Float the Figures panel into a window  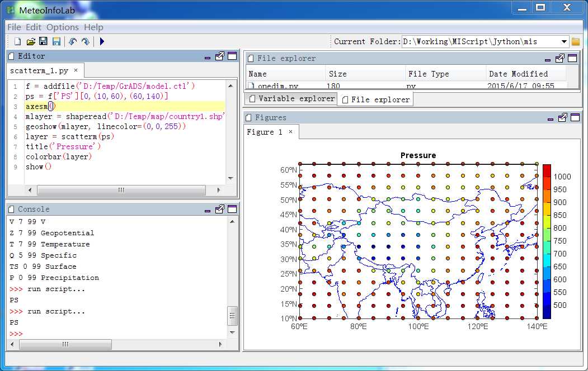562,117
